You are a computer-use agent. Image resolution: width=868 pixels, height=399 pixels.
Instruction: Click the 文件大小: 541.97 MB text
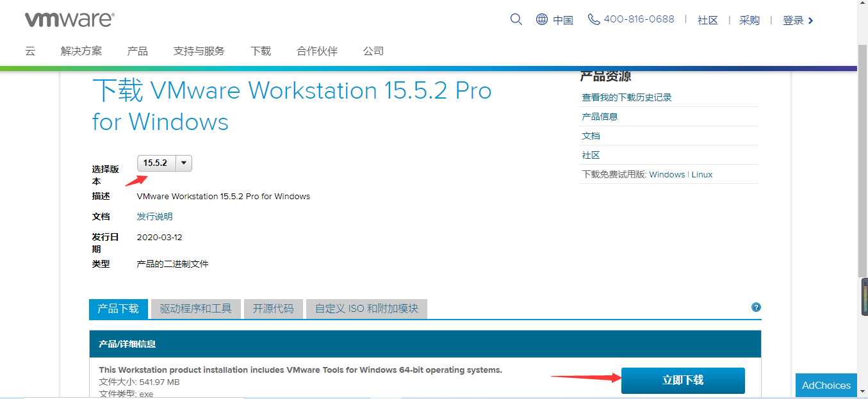pyautogui.click(x=139, y=382)
